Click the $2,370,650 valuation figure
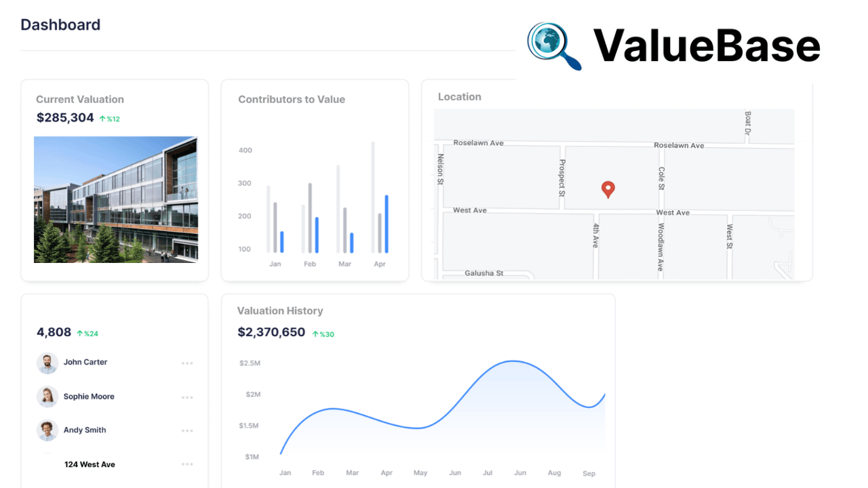Viewport: 868px width, 488px height. 271,333
